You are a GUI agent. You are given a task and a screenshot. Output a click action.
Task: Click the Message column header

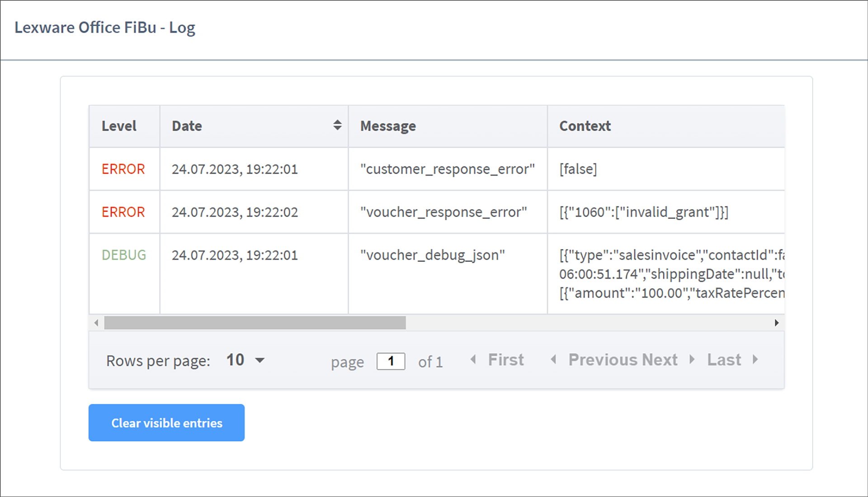click(x=448, y=126)
